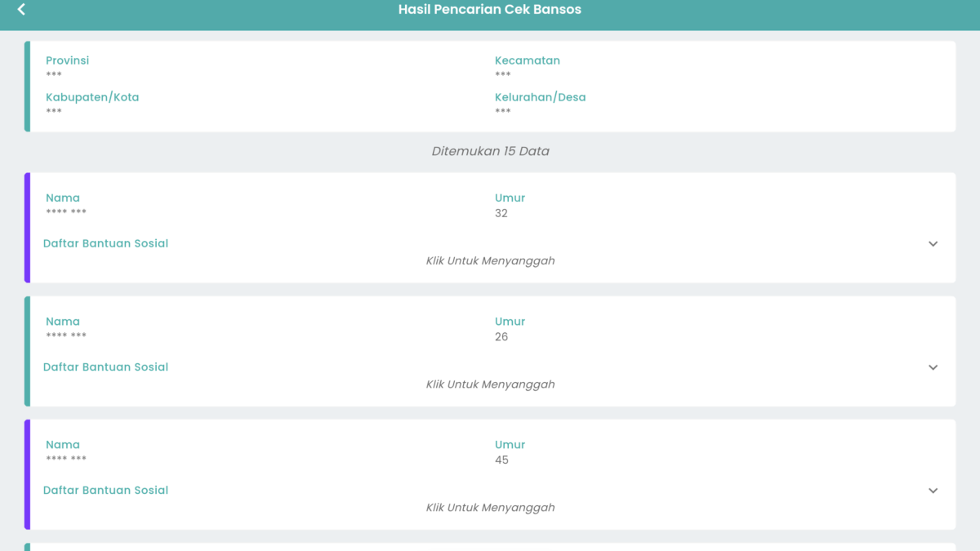This screenshot has width=980, height=551.
Task: Open Daftar Bantuan Sosial for the second record
Action: 105,367
